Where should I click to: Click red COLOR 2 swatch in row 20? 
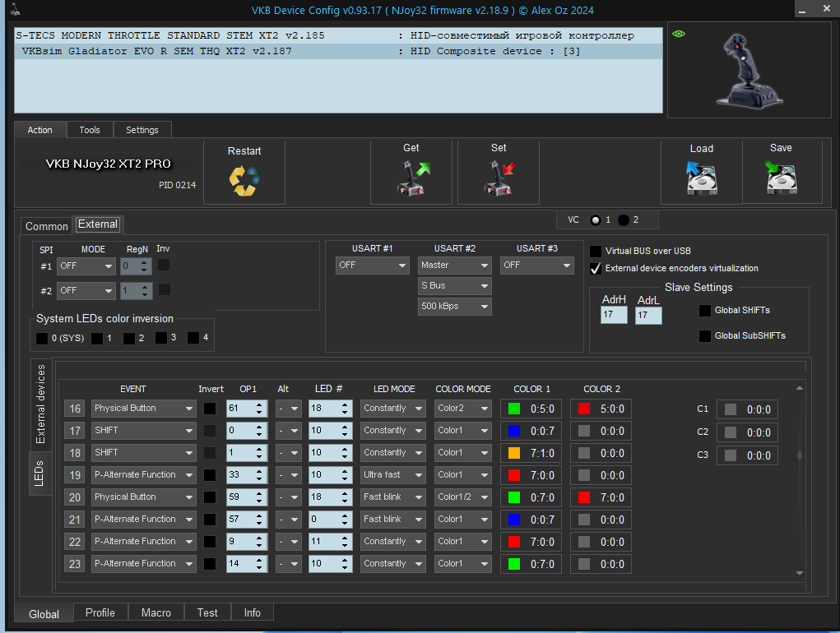pyautogui.click(x=584, y=497)
